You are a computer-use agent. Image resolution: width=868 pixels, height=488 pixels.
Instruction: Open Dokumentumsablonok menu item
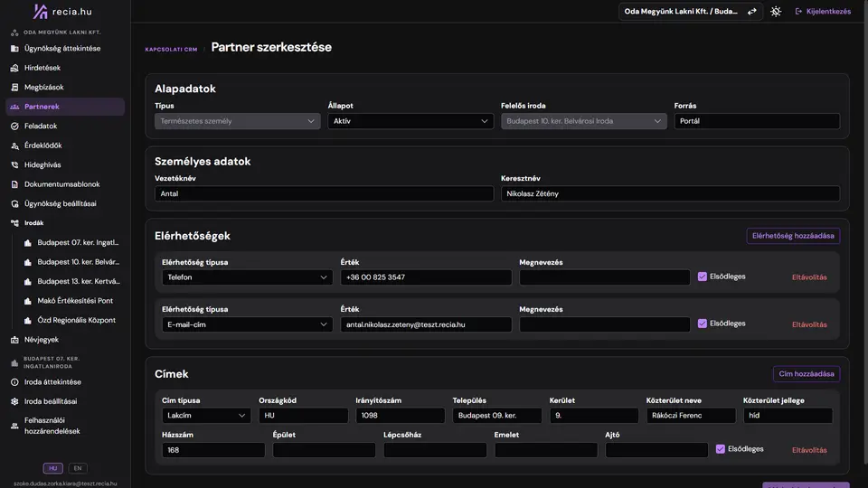coord(65,184)
